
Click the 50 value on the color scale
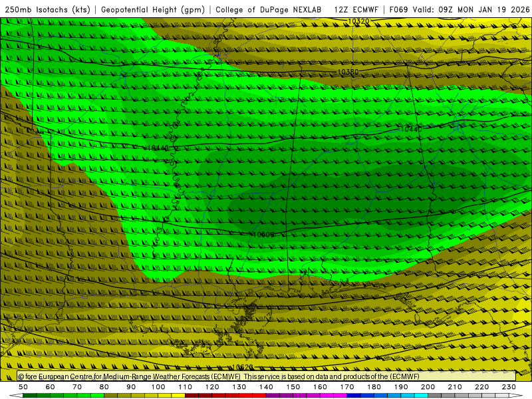point(23,387)
